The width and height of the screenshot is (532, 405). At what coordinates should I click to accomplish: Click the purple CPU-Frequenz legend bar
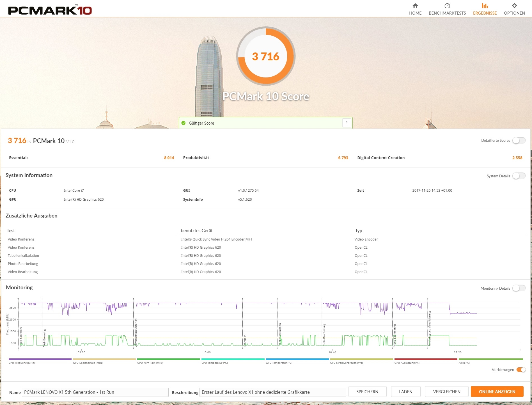point(40,359)
